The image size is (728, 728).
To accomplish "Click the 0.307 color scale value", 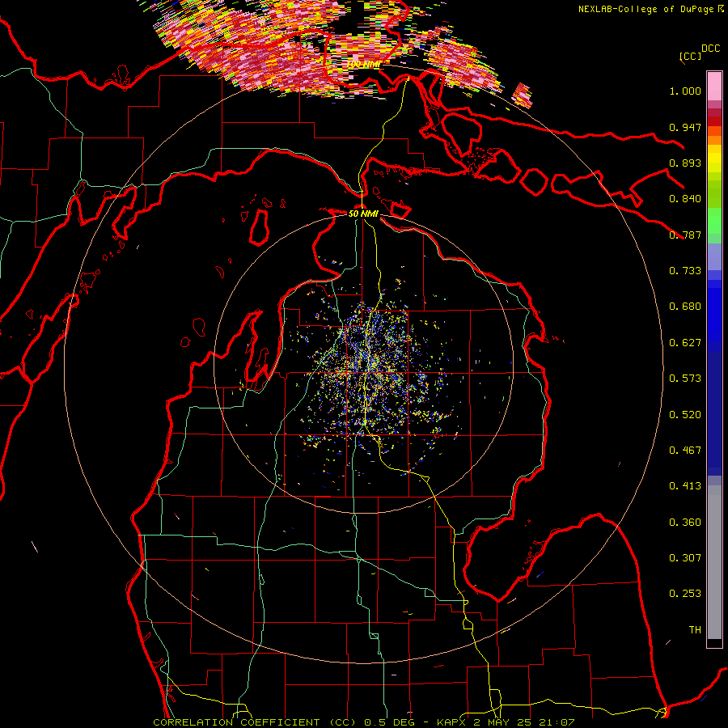I will [685, 558].
